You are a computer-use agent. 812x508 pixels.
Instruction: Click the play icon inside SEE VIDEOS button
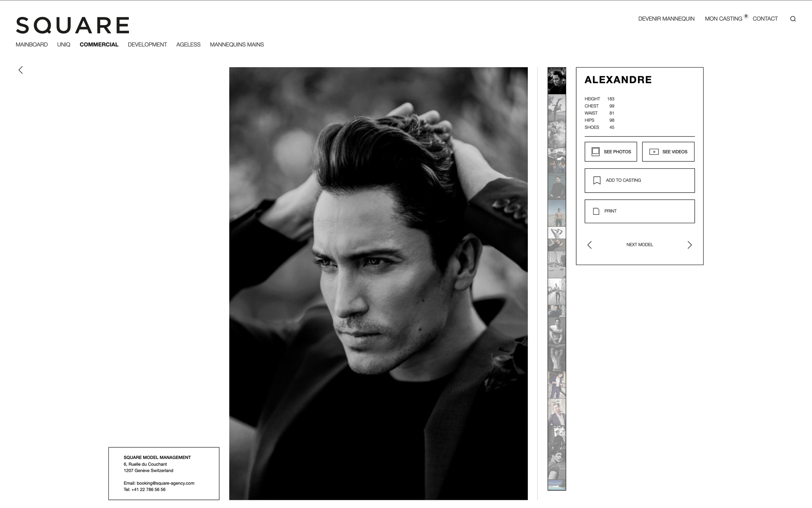coord(654,152)
